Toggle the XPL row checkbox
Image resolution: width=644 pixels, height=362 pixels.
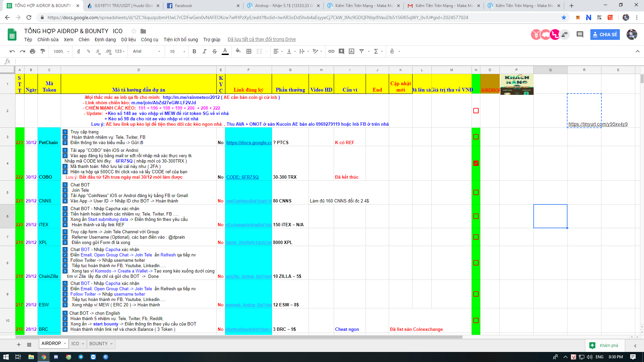476,237
